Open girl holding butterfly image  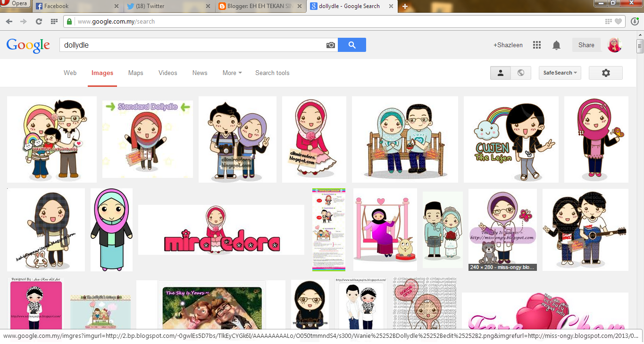(596, 139)
